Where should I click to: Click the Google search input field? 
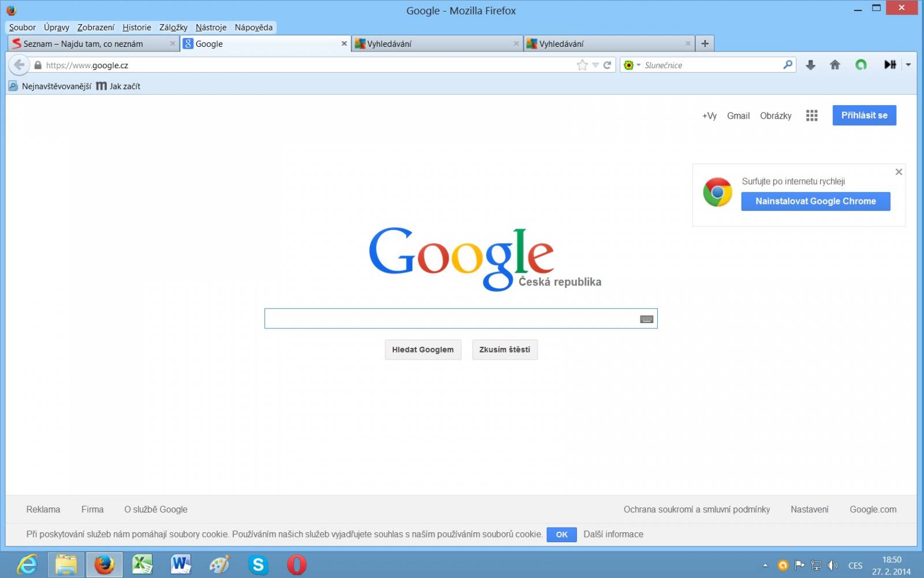461,318
